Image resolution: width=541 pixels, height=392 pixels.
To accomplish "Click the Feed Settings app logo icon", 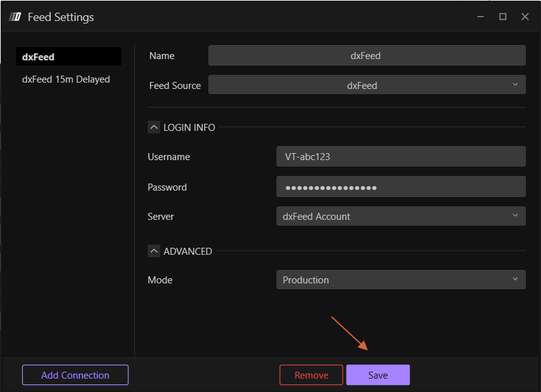I will pos(14,17).
